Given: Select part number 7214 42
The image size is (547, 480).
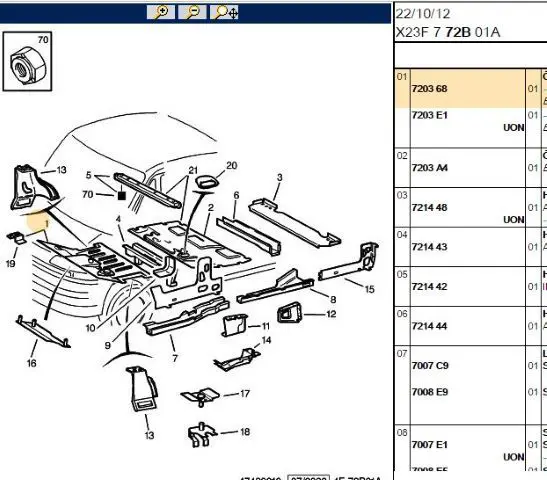Looking at the screenshot, I should click(x=429, y=287).
